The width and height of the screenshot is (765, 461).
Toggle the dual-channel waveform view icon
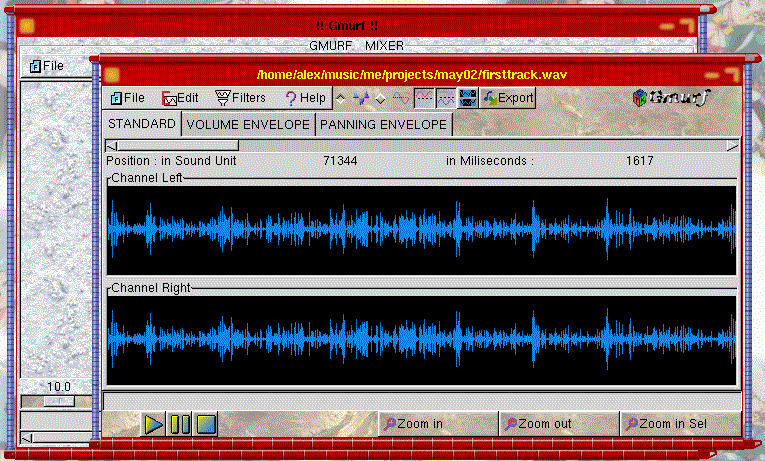coord(467,98)
